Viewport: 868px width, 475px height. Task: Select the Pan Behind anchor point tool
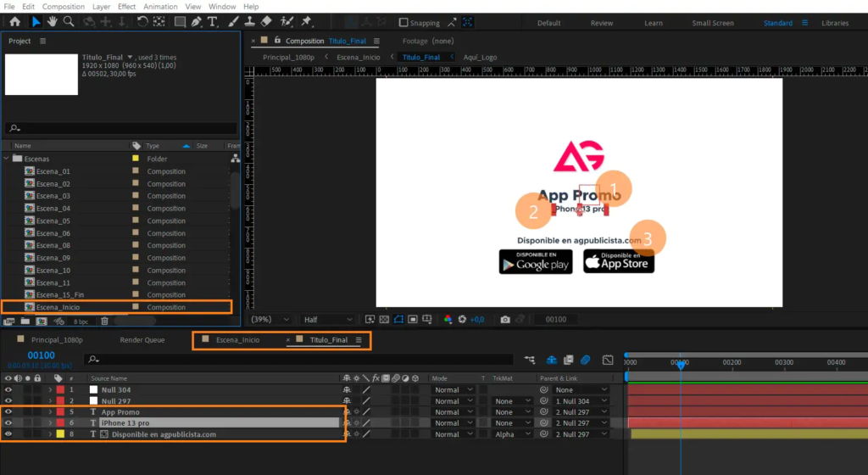(x=159, y=21)
